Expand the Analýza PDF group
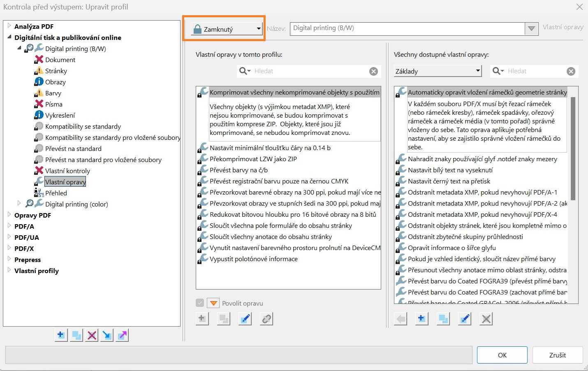 9,26
